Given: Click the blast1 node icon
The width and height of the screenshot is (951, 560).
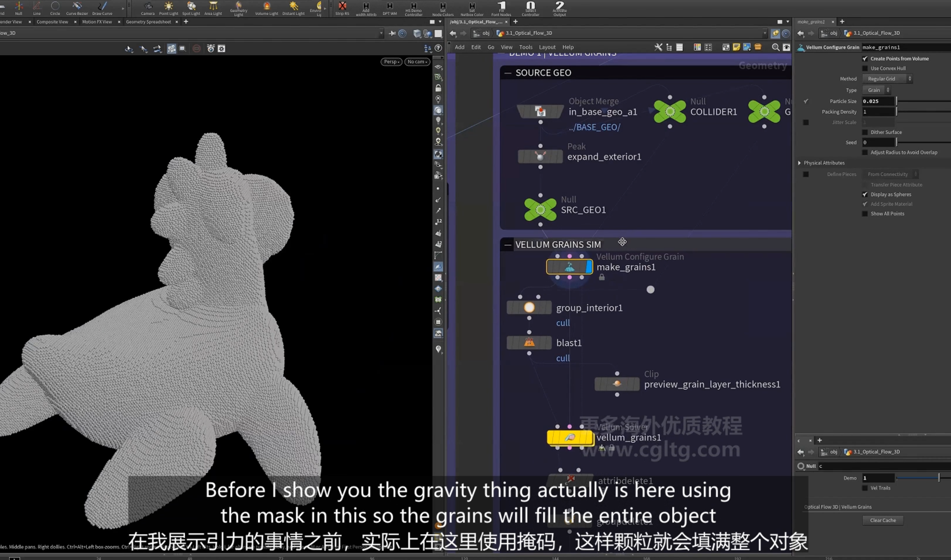Looking at the screenshot, I should coord(529,343).
